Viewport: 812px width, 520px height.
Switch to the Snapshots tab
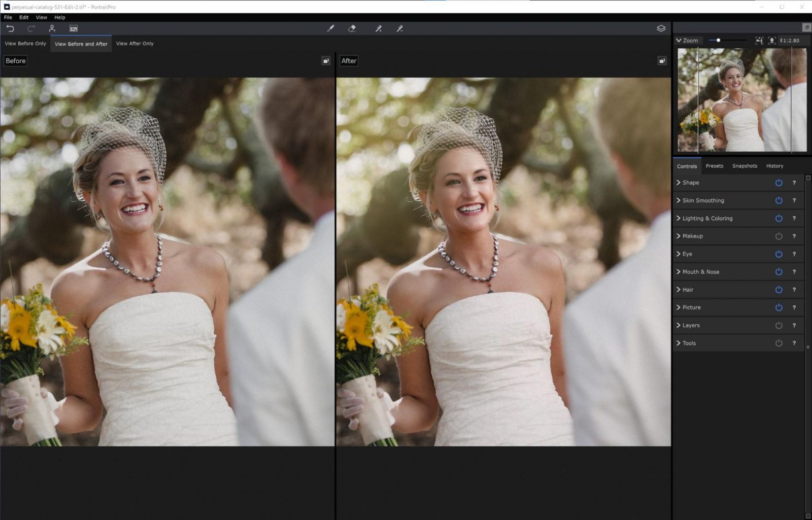[x=745, y=166]
